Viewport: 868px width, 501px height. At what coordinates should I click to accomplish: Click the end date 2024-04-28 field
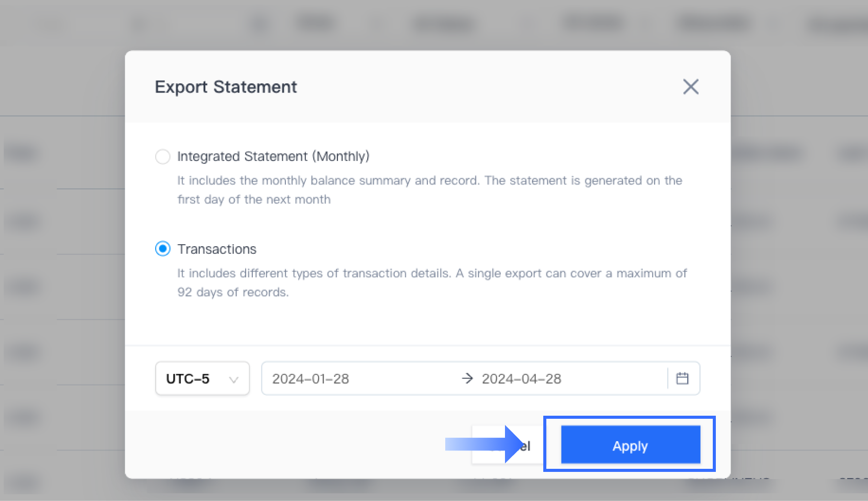click(521, 378)
